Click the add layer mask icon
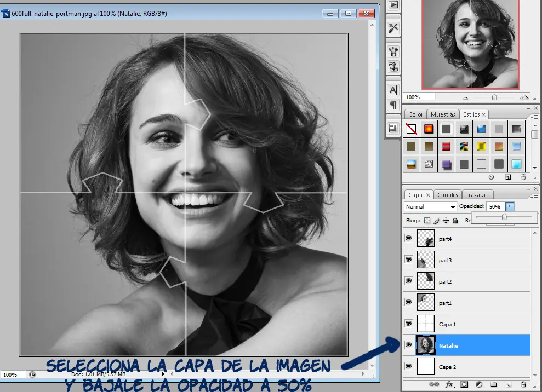 tap(464, 385)
